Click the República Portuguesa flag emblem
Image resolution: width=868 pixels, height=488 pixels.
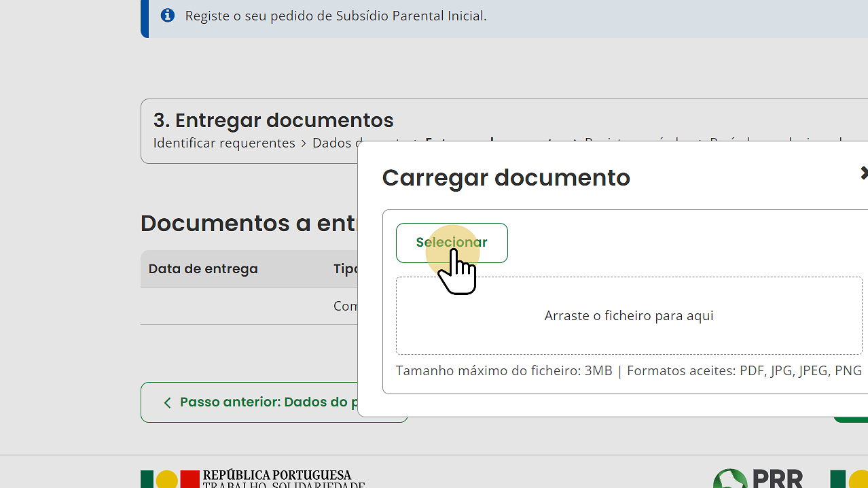tap(170, 478)
